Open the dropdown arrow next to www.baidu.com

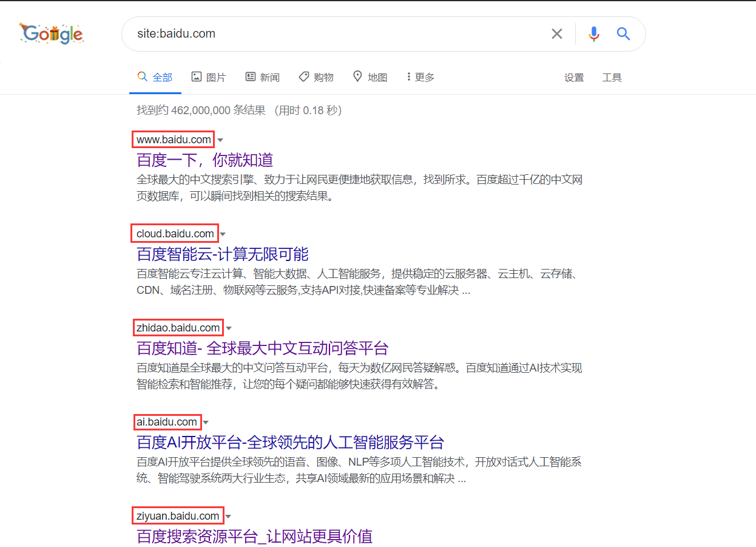220,140
